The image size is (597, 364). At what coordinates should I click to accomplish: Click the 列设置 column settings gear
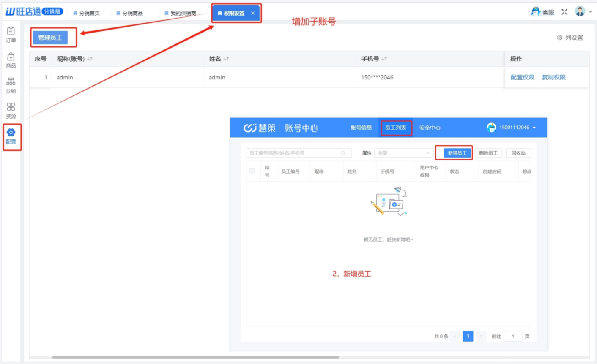pyautogui.click(x=560, y=38)
